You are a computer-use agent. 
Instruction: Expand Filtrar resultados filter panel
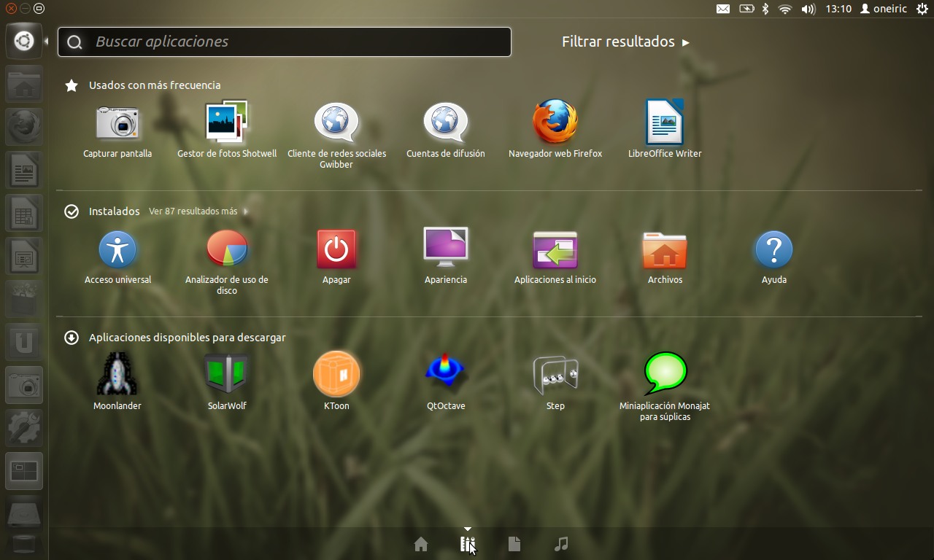[x=625, y=42]
